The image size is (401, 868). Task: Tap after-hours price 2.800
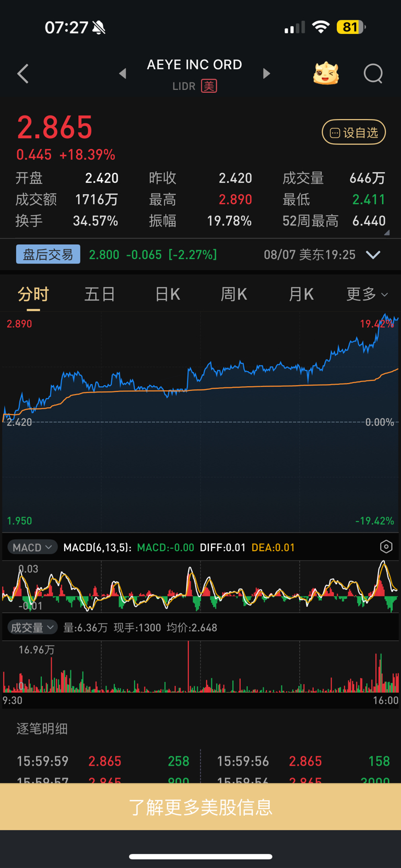tap(104, 255)
